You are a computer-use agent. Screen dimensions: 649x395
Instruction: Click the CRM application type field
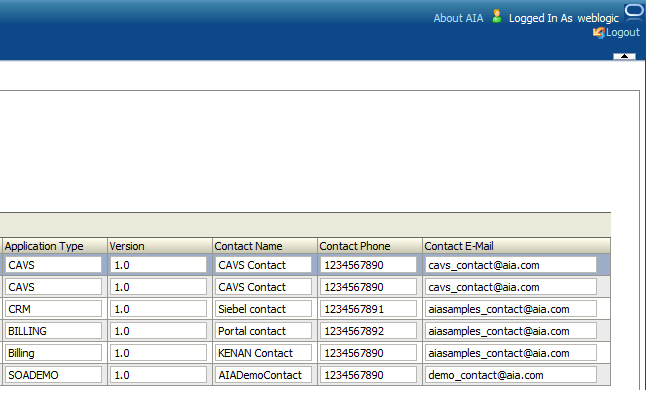53,309
